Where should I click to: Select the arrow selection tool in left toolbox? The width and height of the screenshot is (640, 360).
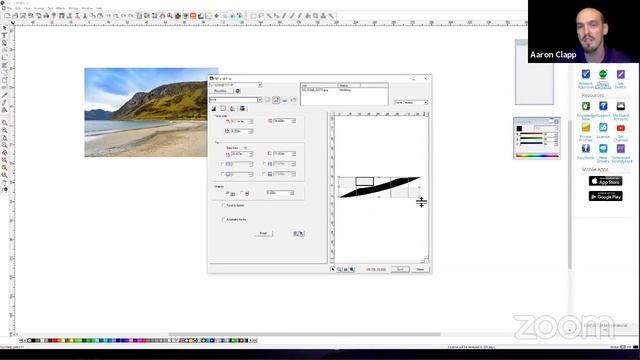click(4, 28)
